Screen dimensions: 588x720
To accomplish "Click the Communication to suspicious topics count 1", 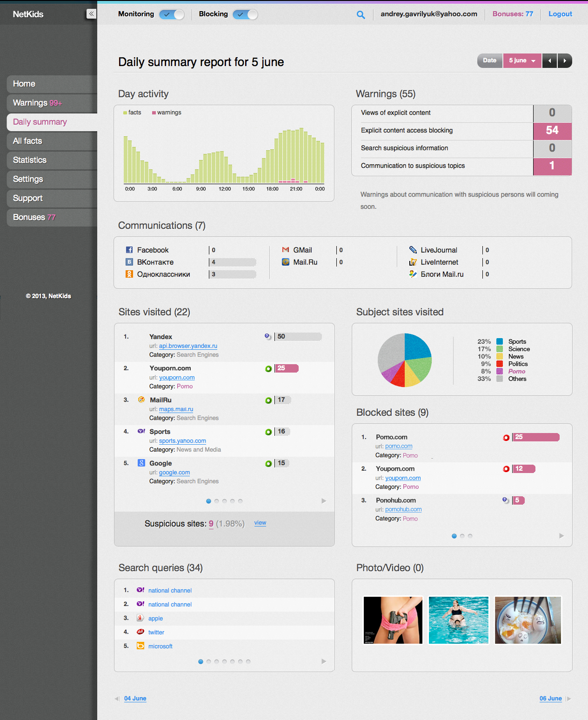I will pos(552,166).
